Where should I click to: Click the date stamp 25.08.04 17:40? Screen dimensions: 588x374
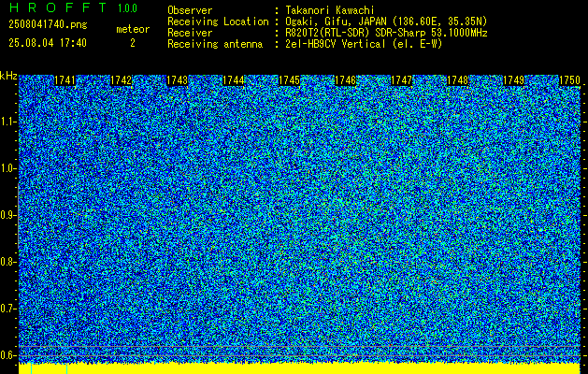point(48,43)
